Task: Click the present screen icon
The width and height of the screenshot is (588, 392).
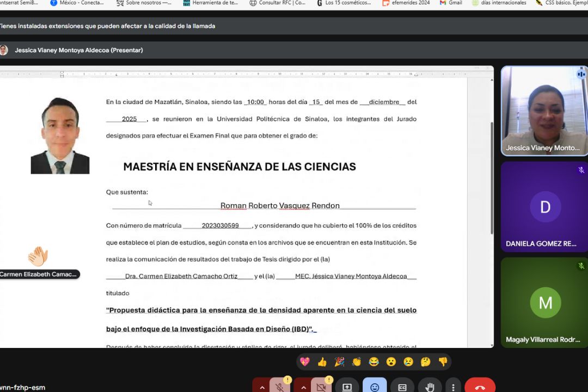Action: click(x=347, y=387)
